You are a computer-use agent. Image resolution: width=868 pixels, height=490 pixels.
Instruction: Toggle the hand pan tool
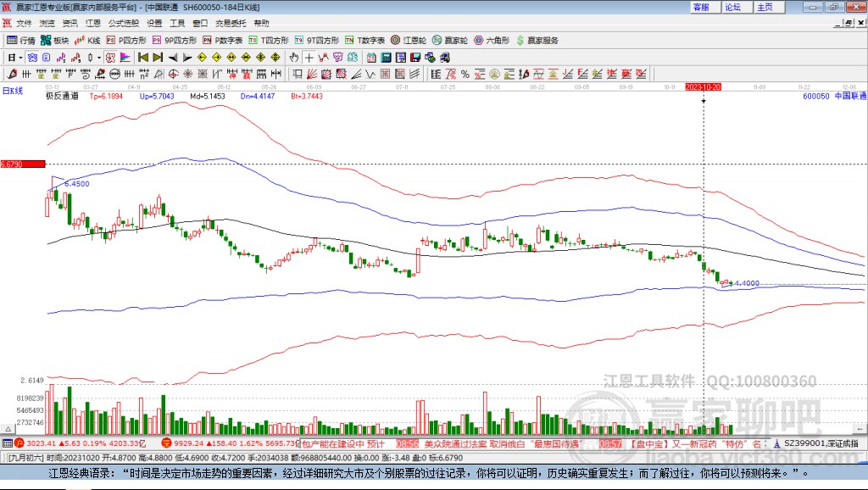click(x=294, y=57)
